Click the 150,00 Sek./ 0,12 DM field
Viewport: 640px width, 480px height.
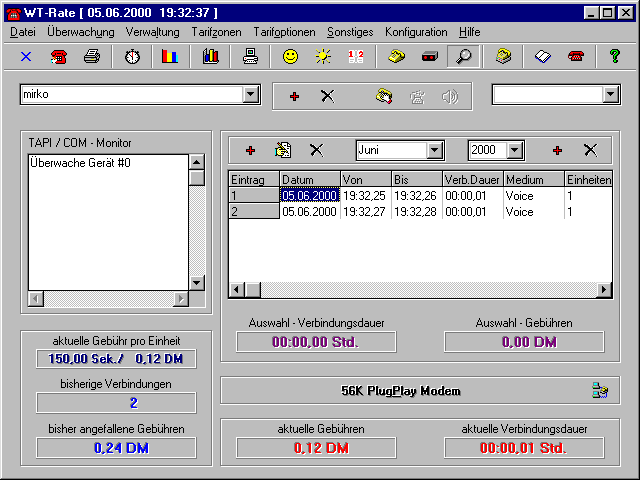click(116, 358)
